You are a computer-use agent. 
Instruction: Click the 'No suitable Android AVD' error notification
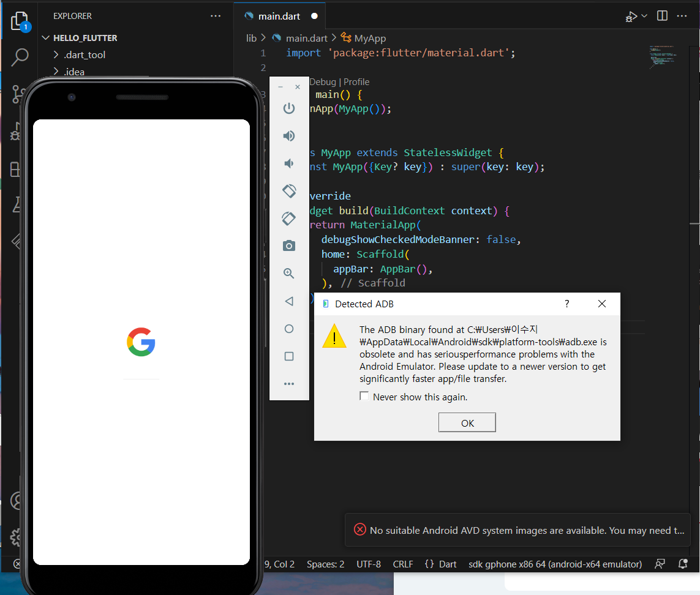[518, 530]
